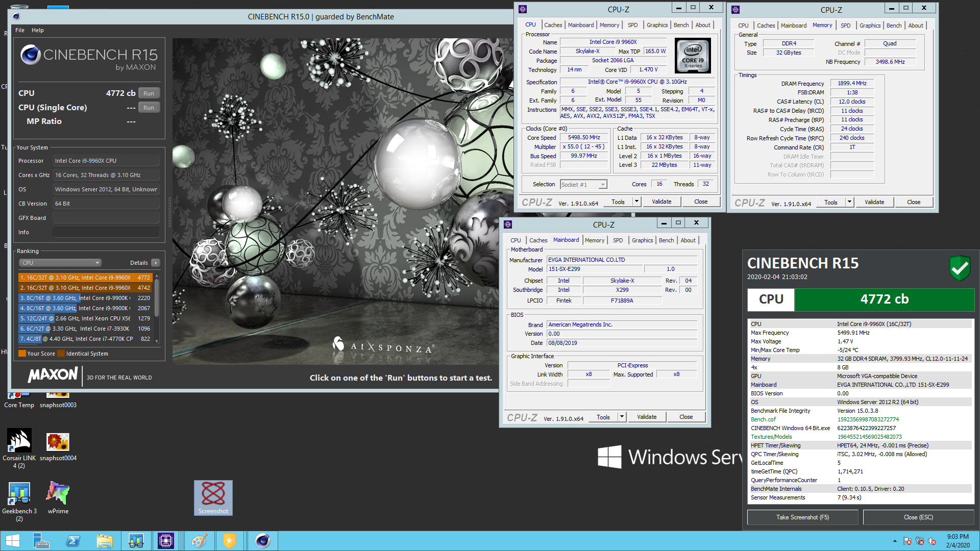Click Close (ESC) in BenchMate panel
This screenshot has height=551, width=980.
tap(918, 517)
